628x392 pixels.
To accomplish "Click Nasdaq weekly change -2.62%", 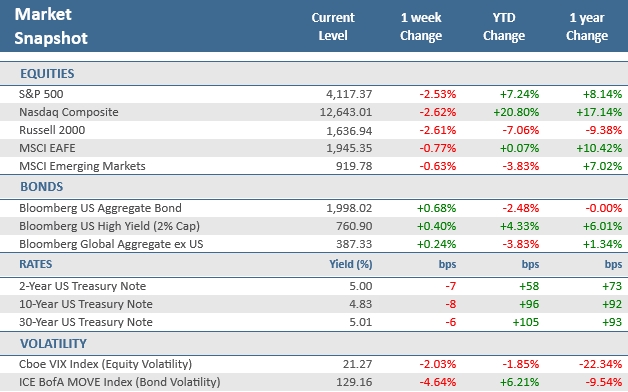I will point(438,112).
